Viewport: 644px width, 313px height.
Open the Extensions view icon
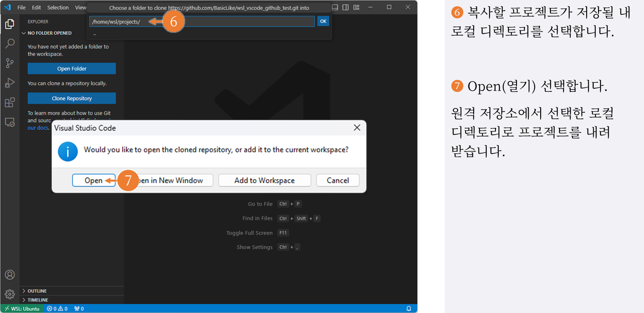(x=10, y=102)
